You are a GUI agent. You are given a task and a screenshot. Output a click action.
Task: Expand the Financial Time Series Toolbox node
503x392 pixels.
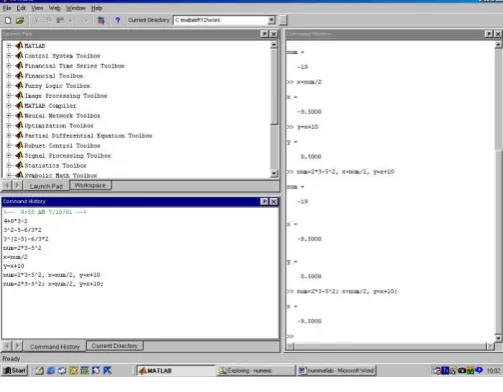9,66
